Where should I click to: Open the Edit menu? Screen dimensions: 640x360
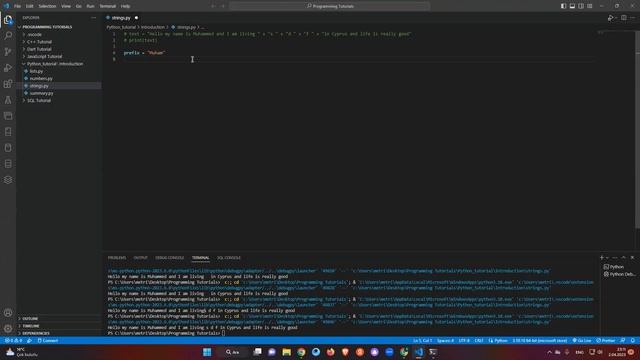[x=29, y=6]
